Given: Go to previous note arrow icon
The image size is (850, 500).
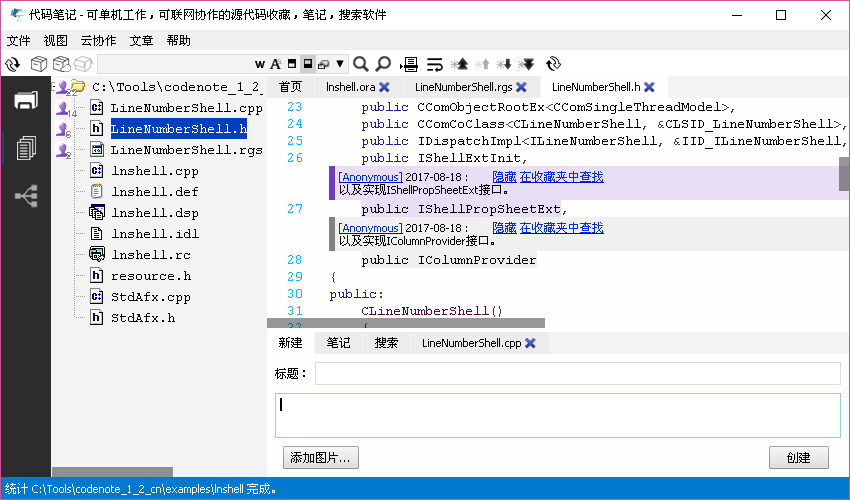Looking at the screenshot, I should pyautogui.click(x=482, y=64).
